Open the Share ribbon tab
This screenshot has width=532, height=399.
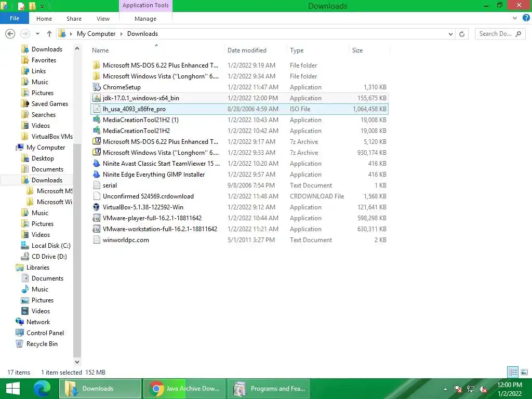(x=74, y=19)
